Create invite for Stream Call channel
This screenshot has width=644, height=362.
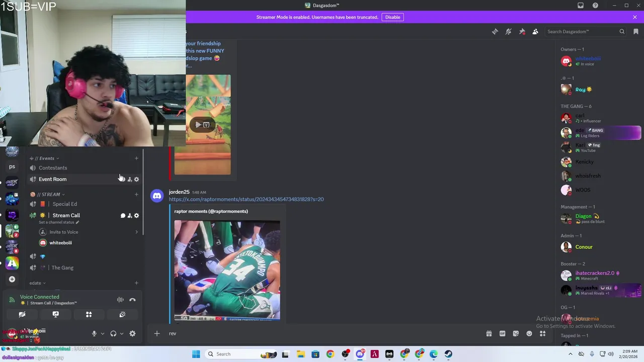coord(129,216)
